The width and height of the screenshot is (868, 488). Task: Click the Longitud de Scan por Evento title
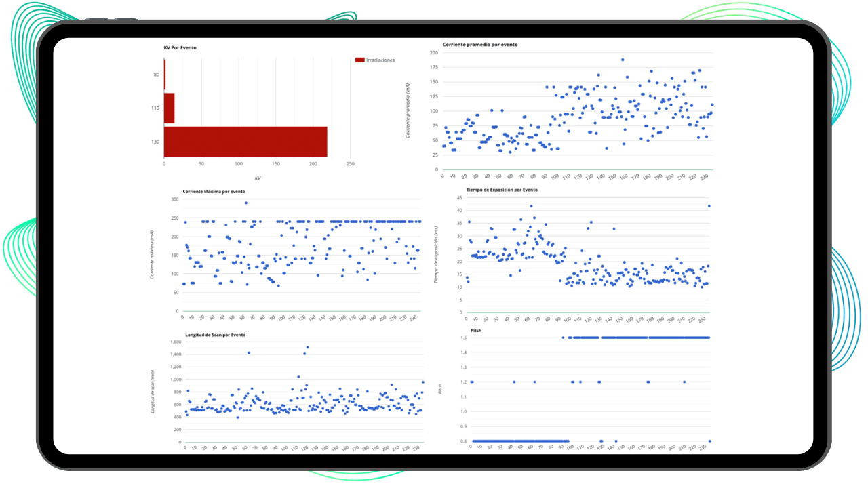(x=215, y=335)
